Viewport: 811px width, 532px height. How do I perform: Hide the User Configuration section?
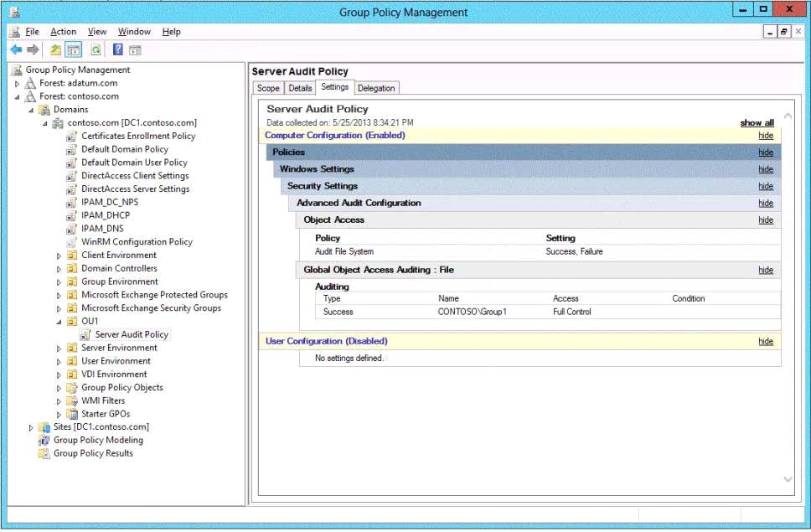(765, 342)
